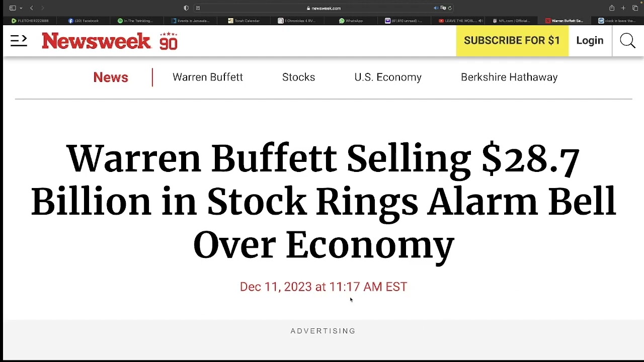Open the privacy shield report
This screenshot has width=644, height=362.
click(x=186, y=8)
